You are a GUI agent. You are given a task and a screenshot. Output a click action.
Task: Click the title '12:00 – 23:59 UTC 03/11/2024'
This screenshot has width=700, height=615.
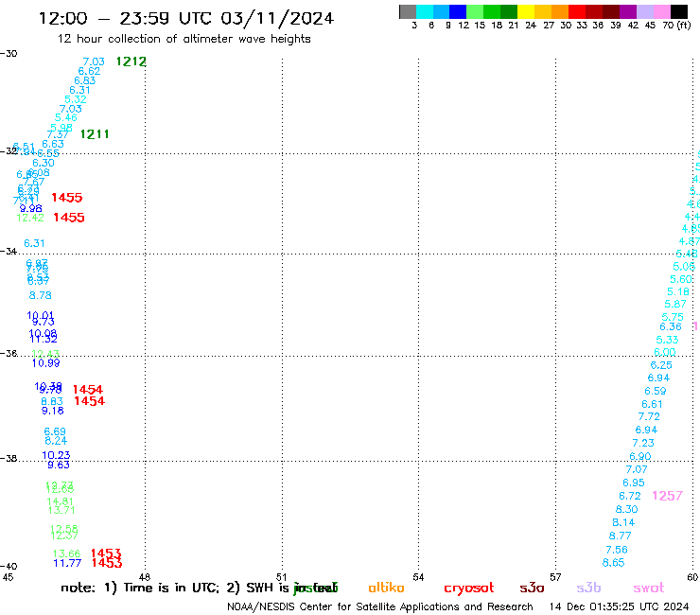pyautogui.click(x=186, y=18)
